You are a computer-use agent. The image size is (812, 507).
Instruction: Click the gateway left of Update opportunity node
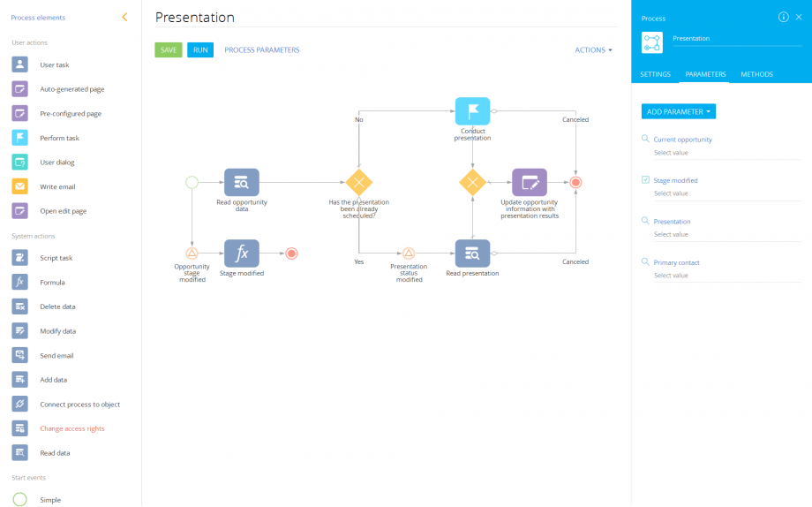tap(472, 183)
